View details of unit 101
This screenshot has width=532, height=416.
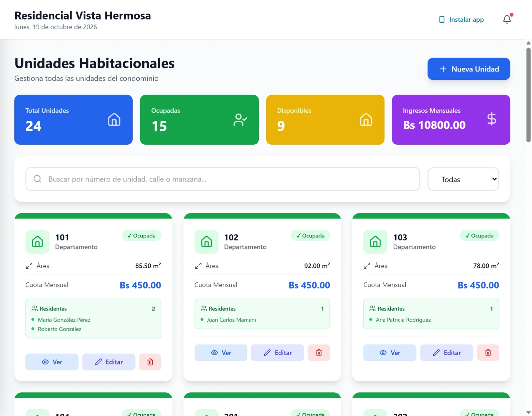pos(52,362)
